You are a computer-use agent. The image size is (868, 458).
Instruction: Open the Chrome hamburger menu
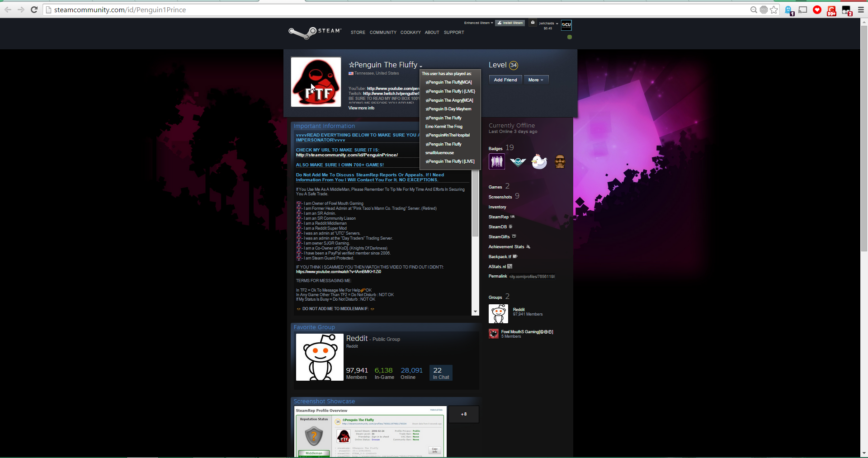(861, 9)
